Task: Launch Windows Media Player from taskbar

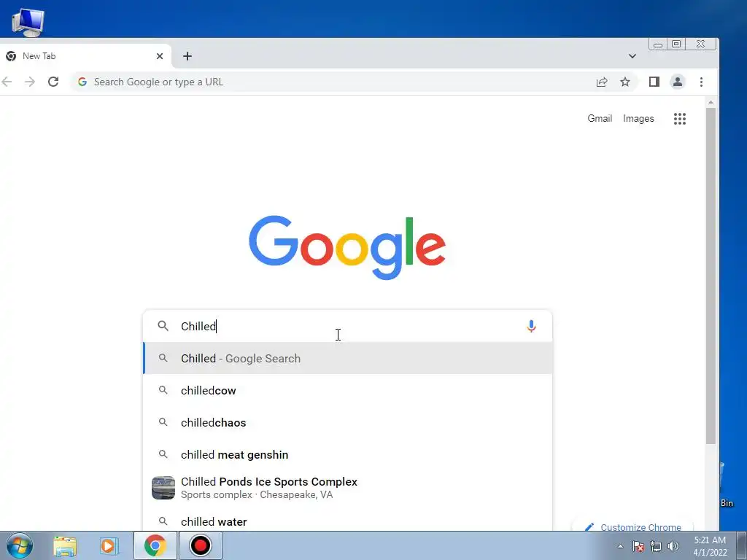Action: click(x=109, y=545)
